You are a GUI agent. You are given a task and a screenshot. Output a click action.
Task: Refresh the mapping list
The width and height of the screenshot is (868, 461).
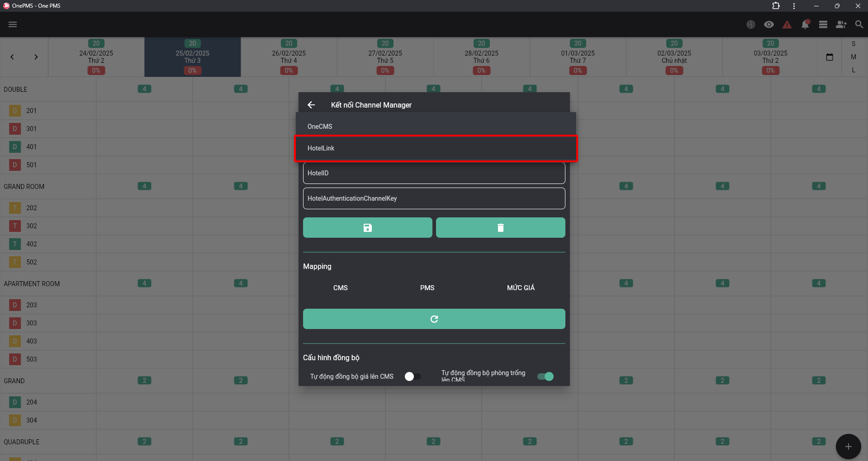(434, 319)
